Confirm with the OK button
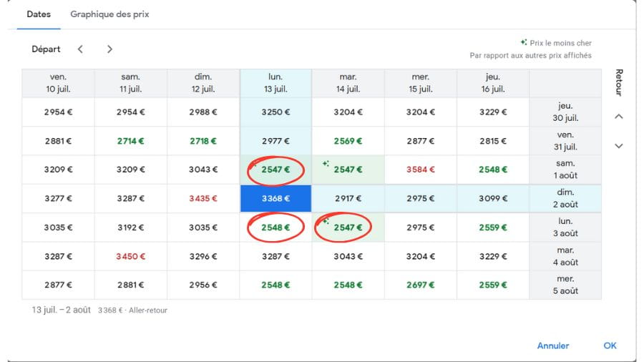This screenshot has height=362, width=644. 610,346
